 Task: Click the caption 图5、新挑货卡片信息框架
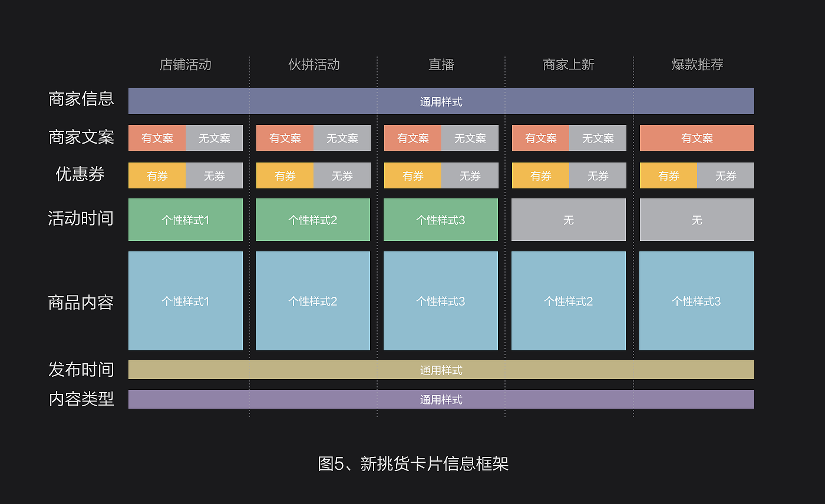click(x=413, y=464)
